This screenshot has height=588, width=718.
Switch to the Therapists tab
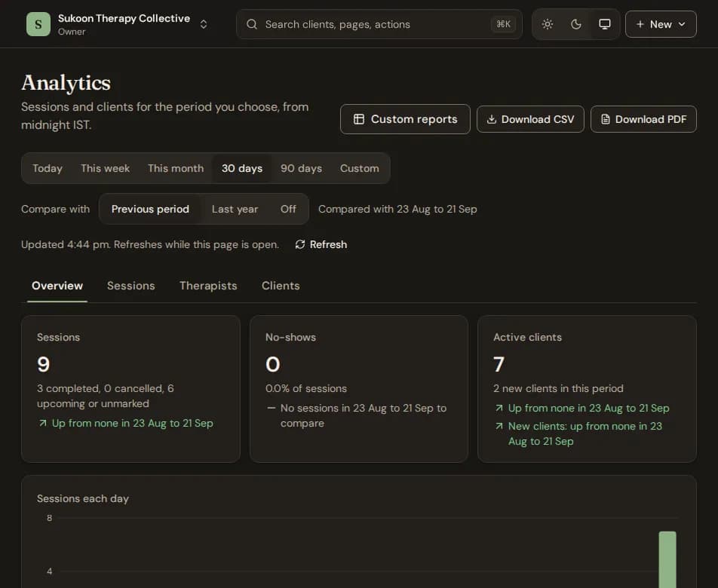pos(208,286)
